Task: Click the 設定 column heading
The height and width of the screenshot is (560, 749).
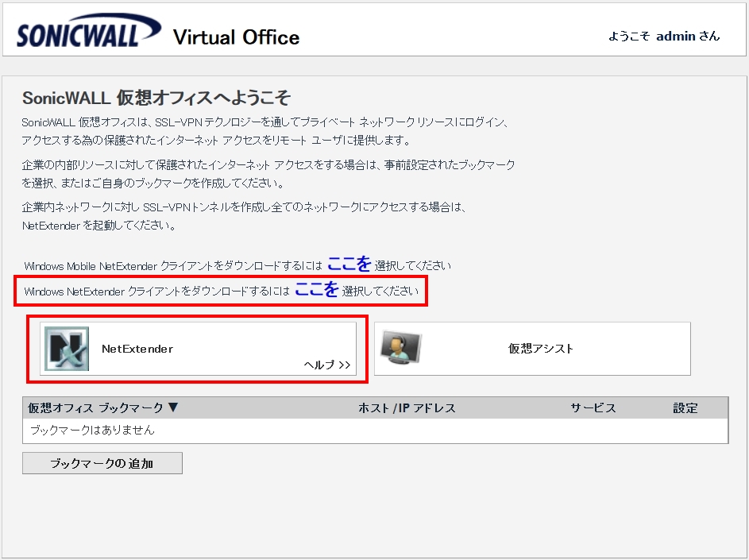Action: [x=685, y=407]
